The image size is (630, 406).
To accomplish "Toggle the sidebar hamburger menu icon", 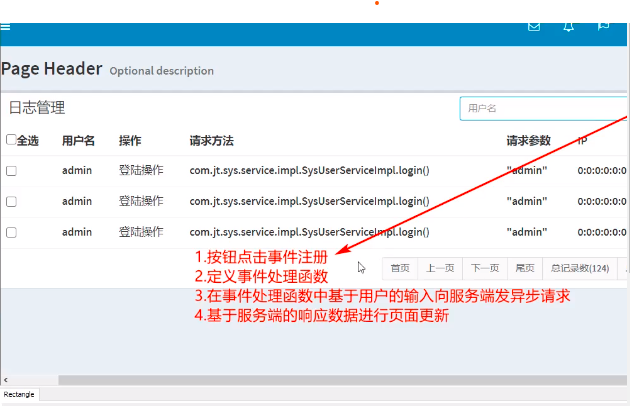I will coord(5,27).
